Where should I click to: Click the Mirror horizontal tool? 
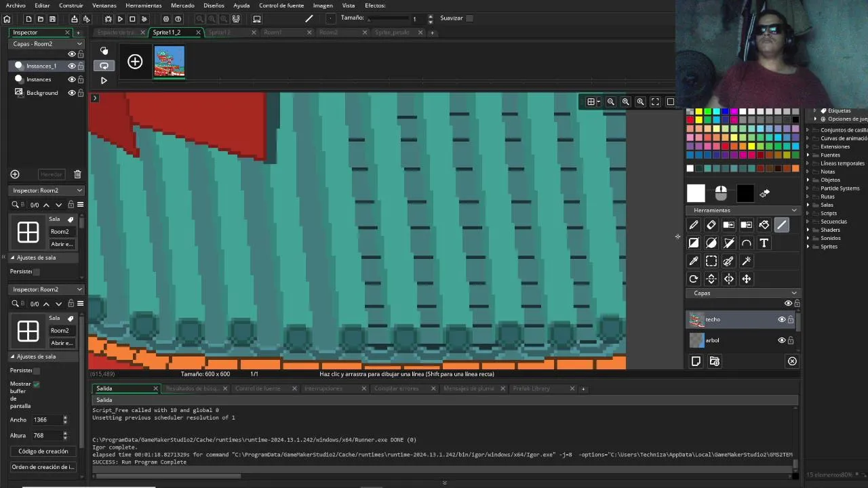(729, 279)
